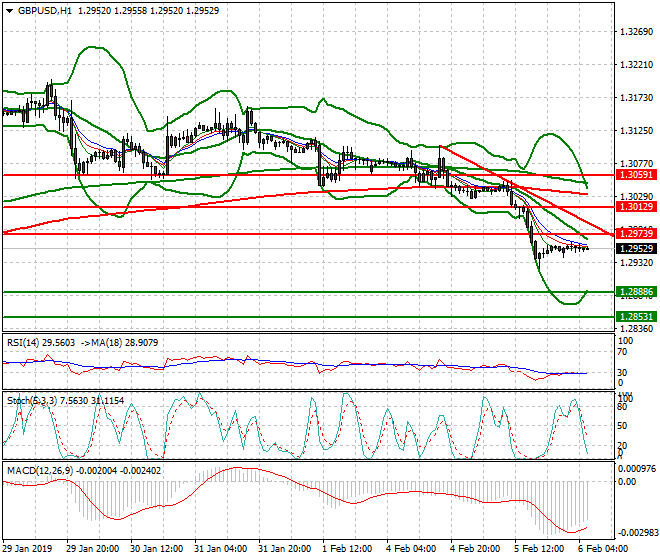Select the ->MA(18) 28.9079 label

(x=119, y=343)
